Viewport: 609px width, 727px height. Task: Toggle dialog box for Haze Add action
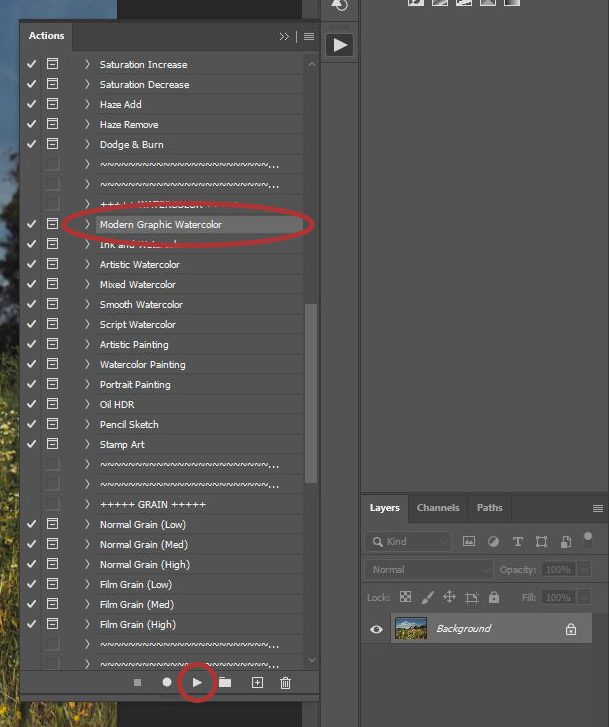pos(52,104)
